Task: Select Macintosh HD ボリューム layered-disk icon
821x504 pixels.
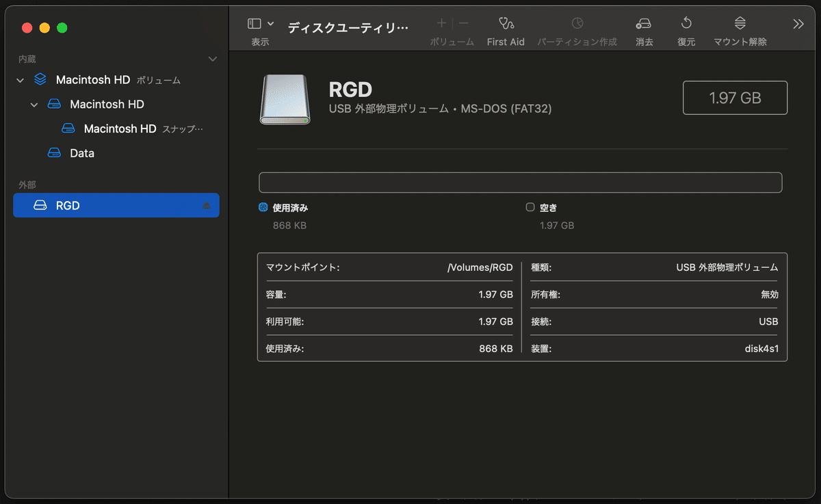Action: pos(40,80)
